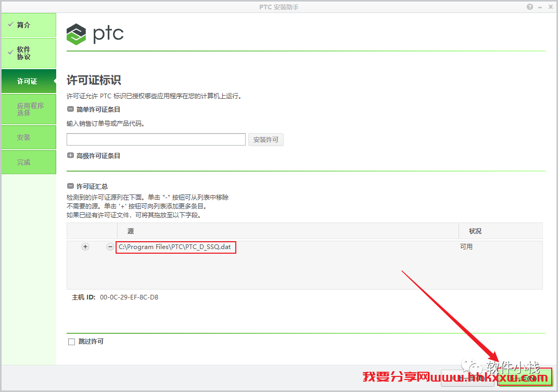Go to the 软件协议 step
This screenshot has height=392, width=558.
(x=29, y=53)
